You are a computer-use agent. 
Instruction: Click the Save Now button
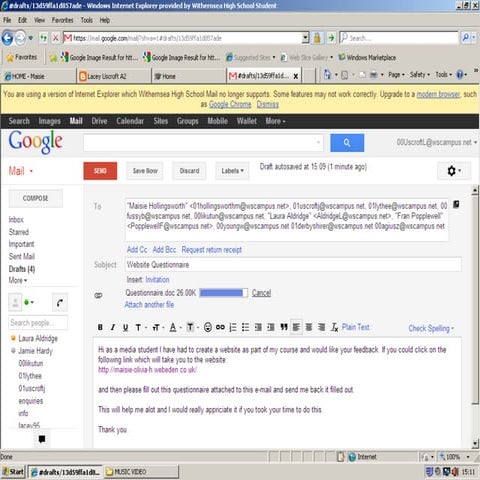145,171
